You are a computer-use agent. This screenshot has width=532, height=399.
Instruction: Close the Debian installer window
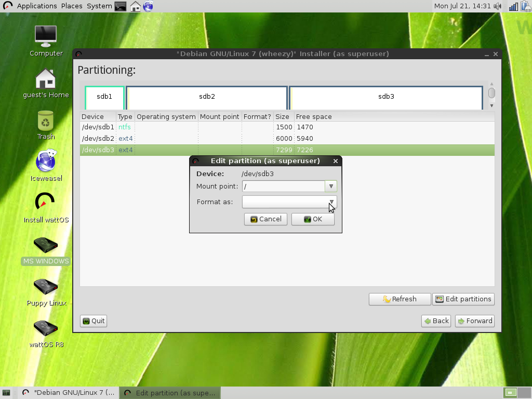496,54
